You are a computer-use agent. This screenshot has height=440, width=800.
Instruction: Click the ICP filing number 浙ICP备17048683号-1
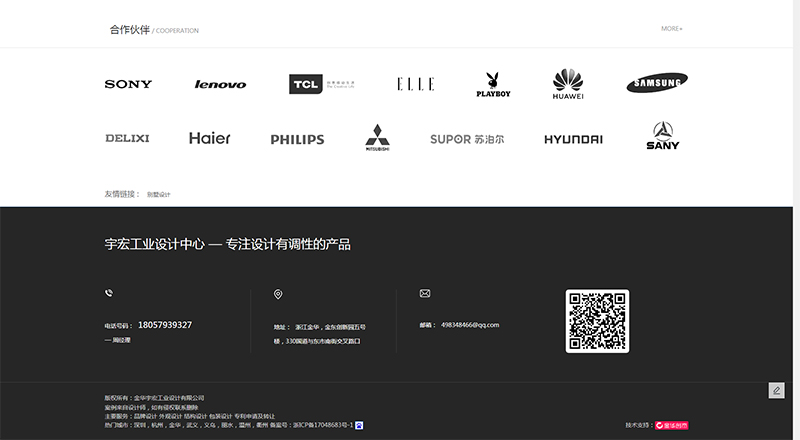click(323, 425)
